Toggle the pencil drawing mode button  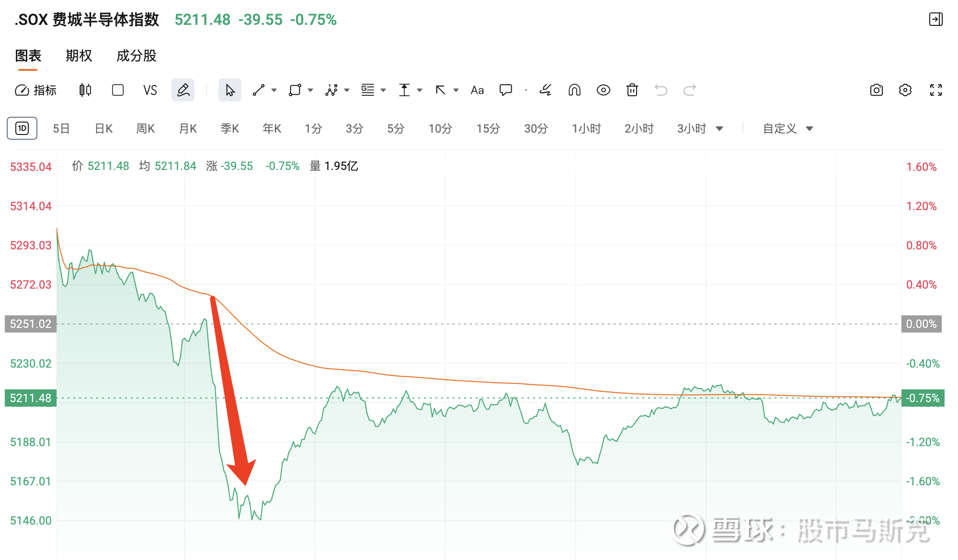coord(183,90)
